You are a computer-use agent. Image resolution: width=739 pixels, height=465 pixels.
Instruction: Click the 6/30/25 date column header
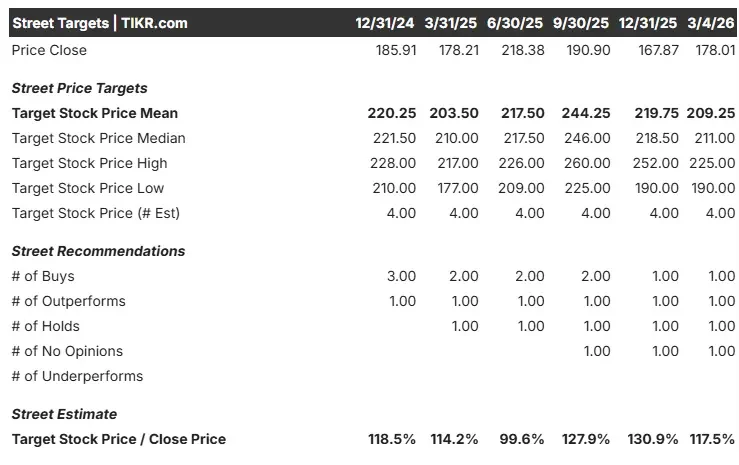(x=516, y=22)
